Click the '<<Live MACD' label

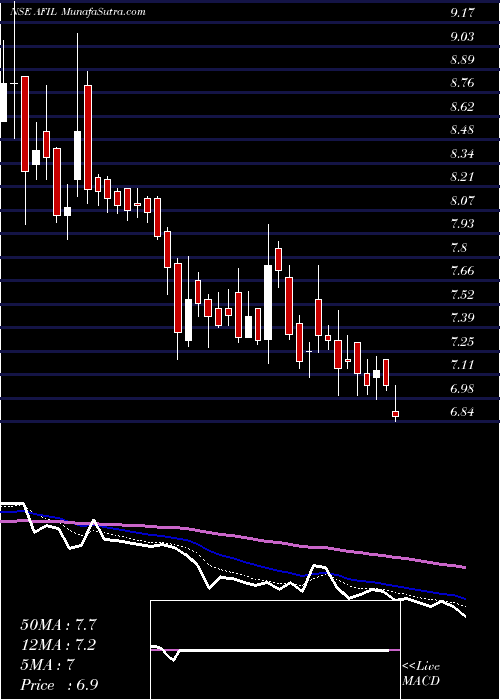421,674
